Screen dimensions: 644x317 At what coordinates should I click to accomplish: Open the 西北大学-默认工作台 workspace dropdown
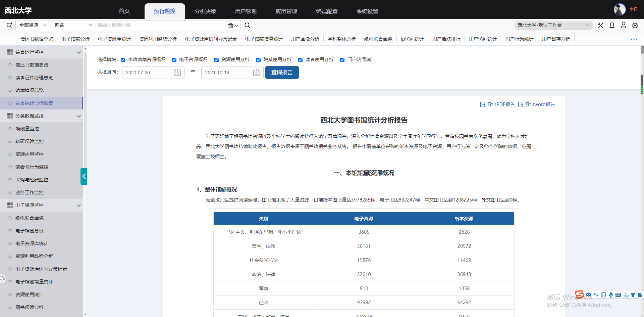tap(553, 25)
